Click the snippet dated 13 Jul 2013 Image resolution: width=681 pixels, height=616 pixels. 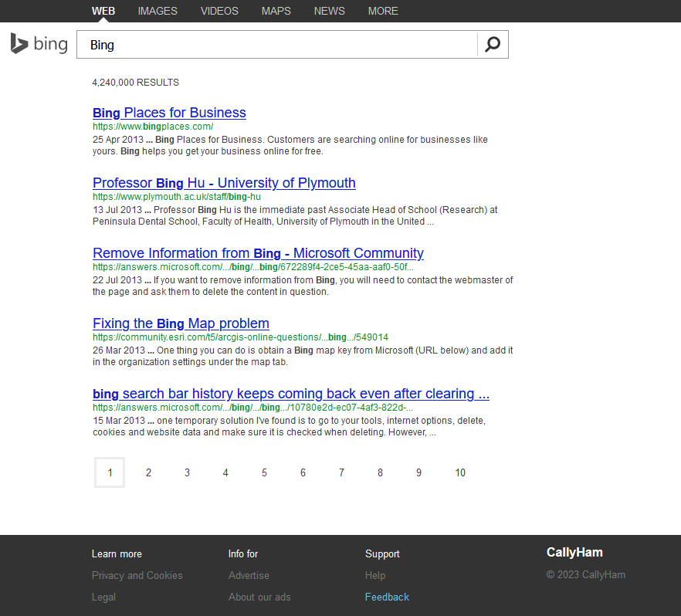[295, 215]
